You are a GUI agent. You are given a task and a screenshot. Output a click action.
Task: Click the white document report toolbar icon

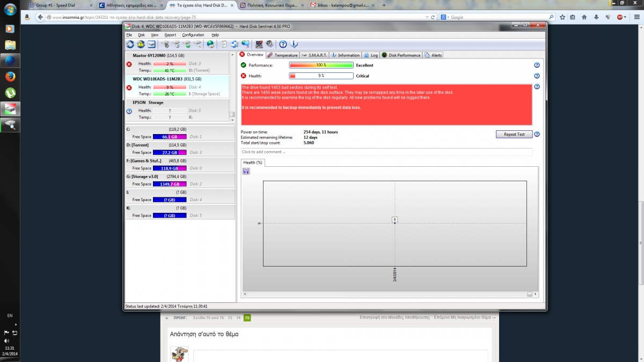pyautogui.click(x=224, y=44)
